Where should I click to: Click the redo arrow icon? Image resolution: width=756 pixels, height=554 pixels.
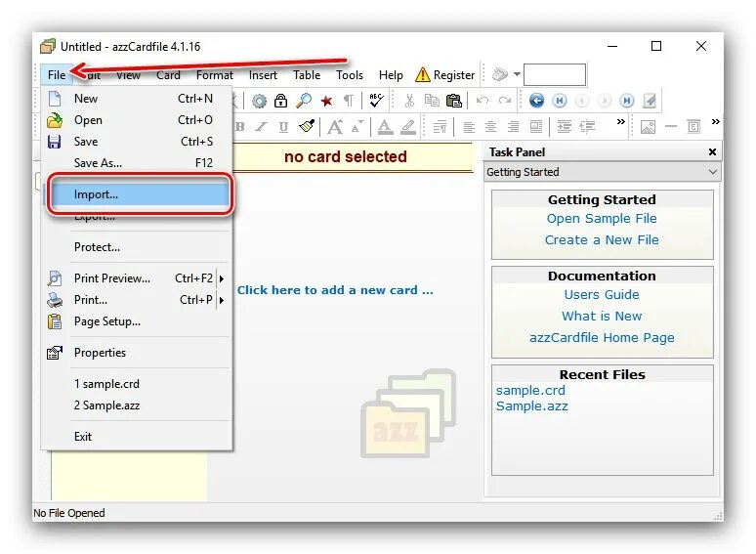pos(505,101)
